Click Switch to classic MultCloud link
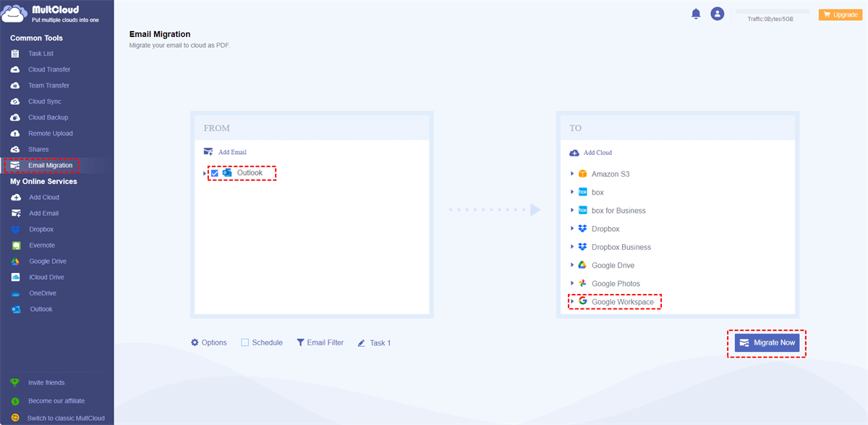Image resolution: width=868 pixels, height=425 pixels. [x=66, y=418]
